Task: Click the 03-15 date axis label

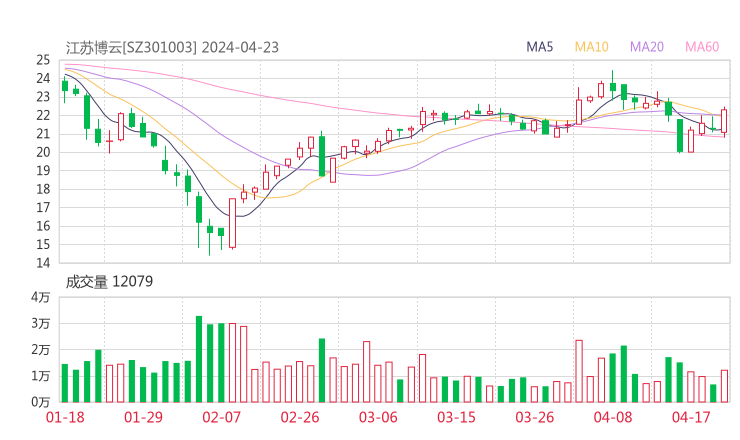Action: pos(456,417)
